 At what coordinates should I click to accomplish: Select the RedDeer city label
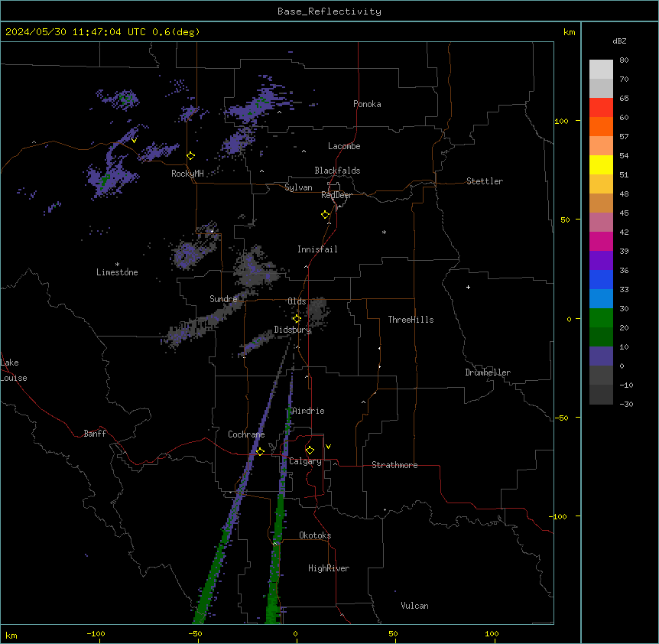(336, 195)
